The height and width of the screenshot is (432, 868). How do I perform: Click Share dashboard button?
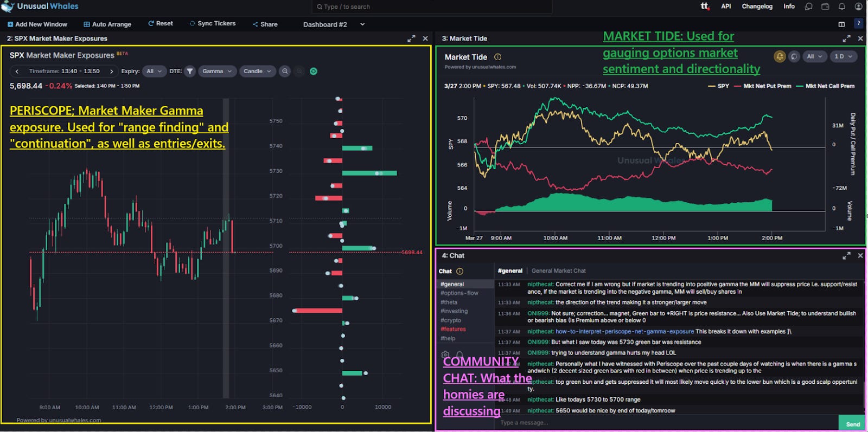[265, 24]
